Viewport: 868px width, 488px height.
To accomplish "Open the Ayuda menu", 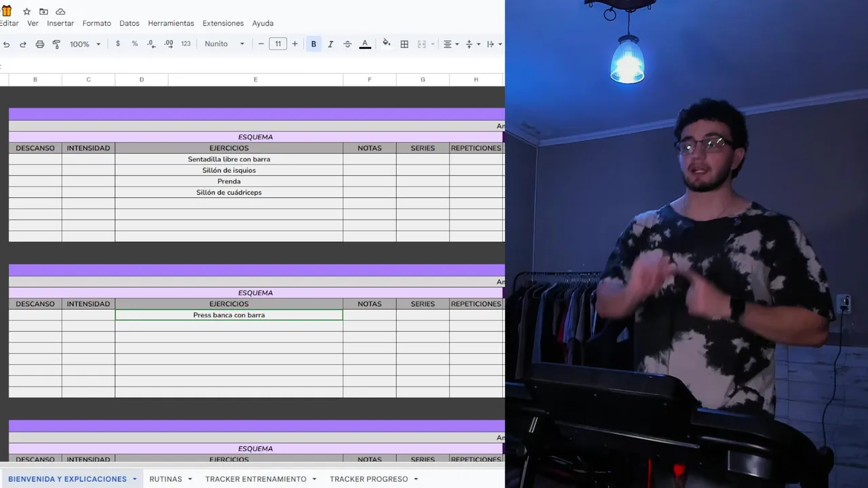I will click(263, 23).
